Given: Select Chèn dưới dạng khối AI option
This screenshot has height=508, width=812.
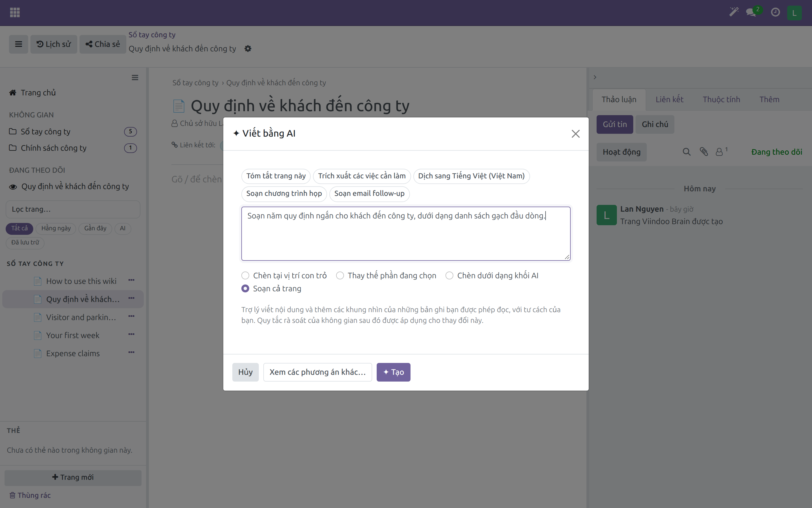Looking at the screenshot, I should coord(449,275).
